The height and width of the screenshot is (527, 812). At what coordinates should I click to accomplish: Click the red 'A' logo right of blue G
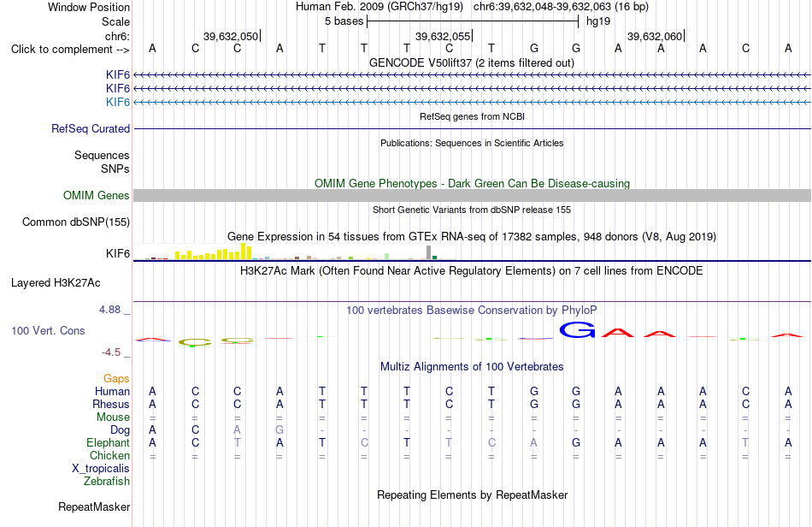(618, 332)
